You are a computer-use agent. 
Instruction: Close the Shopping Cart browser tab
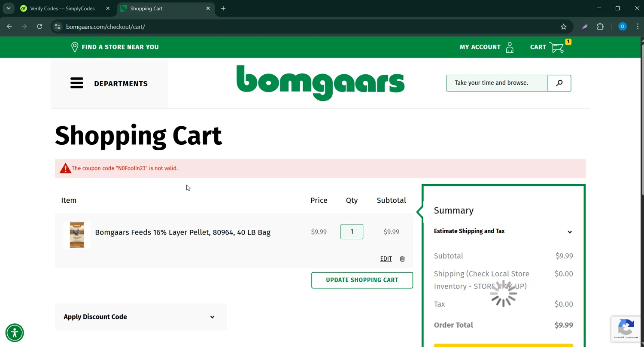click(x=208, y=8)
